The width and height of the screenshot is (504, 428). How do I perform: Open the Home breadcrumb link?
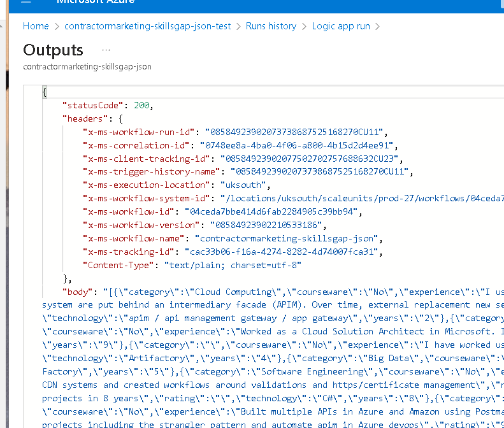(x=36, y=26)
